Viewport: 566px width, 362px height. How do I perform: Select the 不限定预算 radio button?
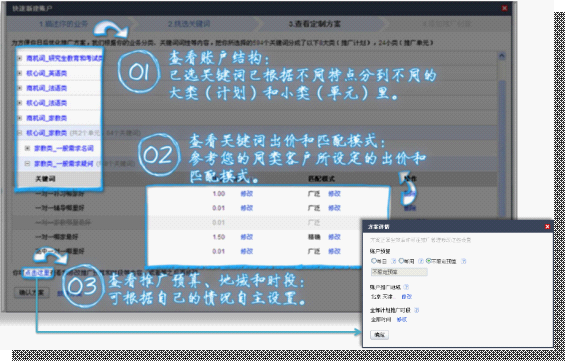pyautogui.click(x=428, y=261)
